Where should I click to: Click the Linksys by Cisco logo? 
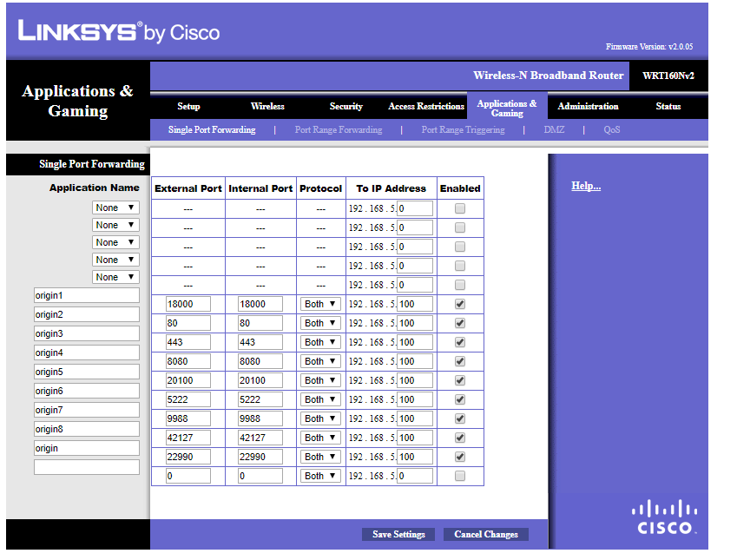(119, 33)
